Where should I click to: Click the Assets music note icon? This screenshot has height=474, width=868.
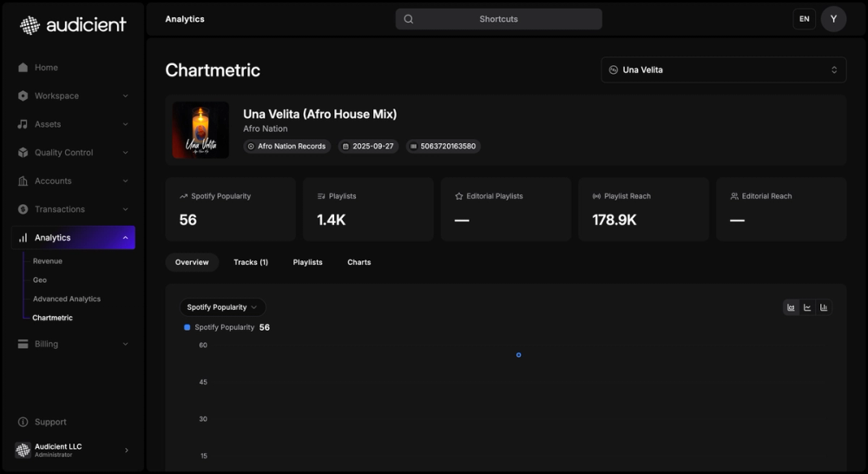(x=23, y=124)
